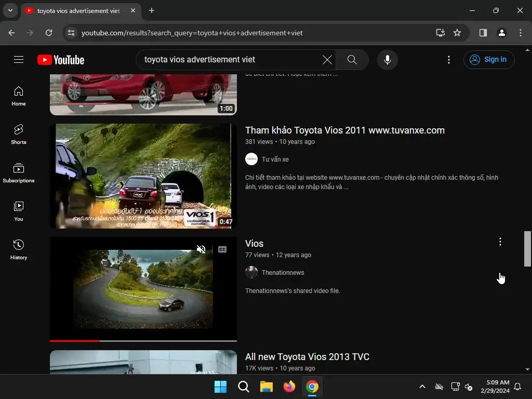Click the Chrome address bar URL
Viewport: 532px width, 399px height.
click(x=192, y=33)
